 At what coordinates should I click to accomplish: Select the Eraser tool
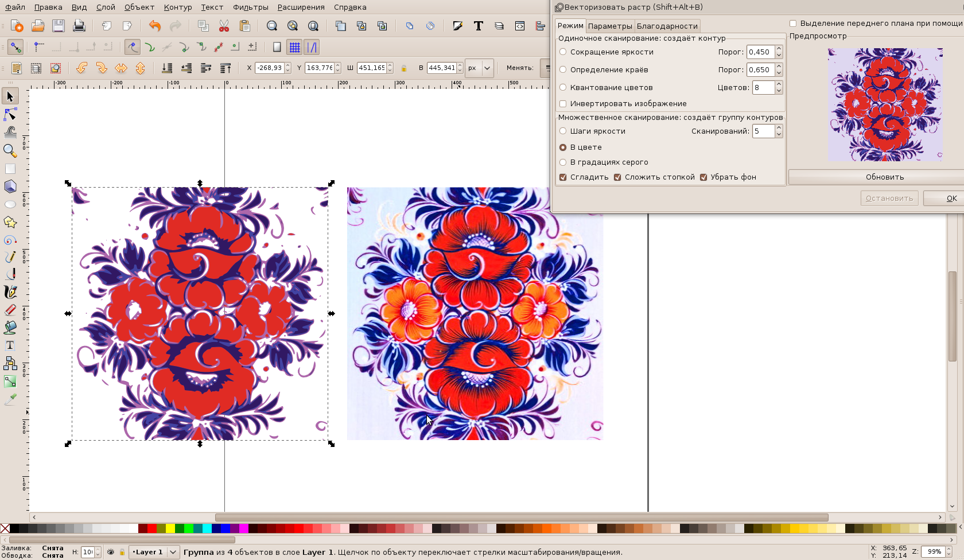(10, 310)
